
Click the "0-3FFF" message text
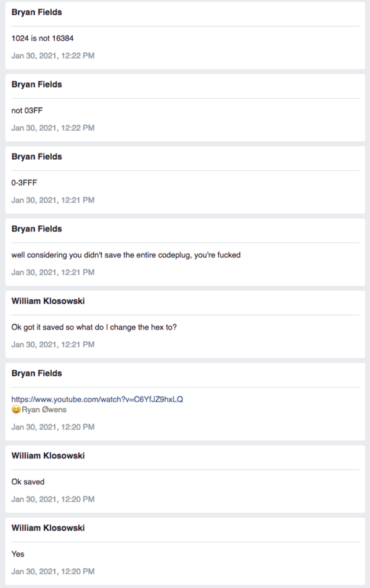click(25, 183)
